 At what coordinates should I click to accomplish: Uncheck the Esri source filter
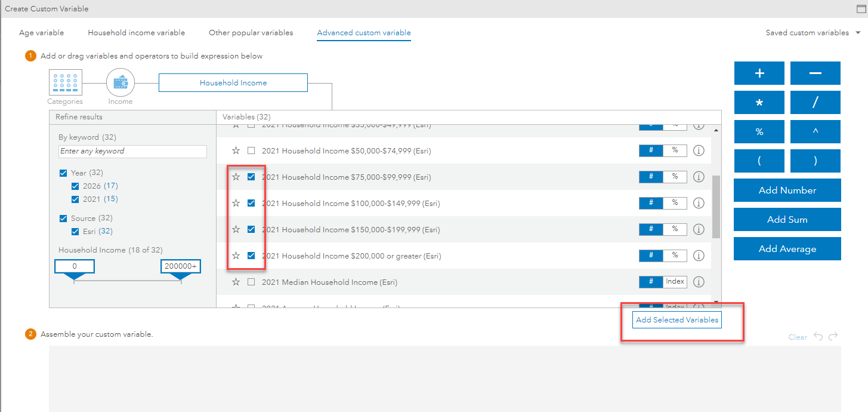(x=75, y=231)
